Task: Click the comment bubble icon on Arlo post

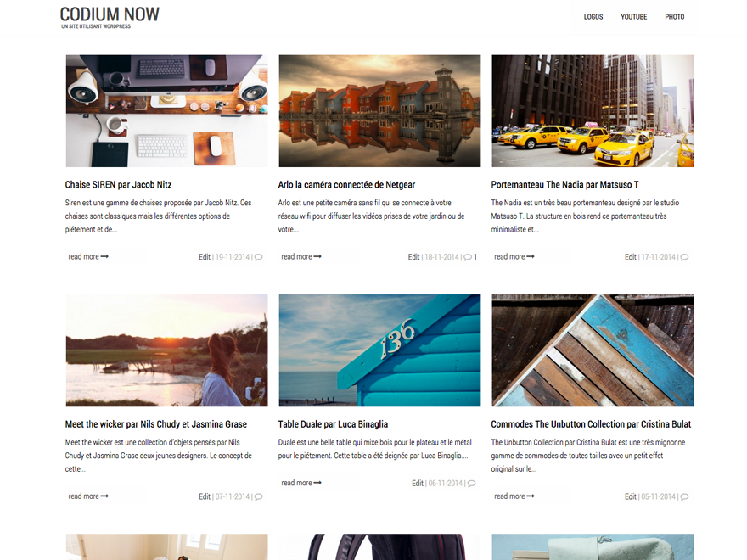Action: pyautogui.click(x=469, y=256)
